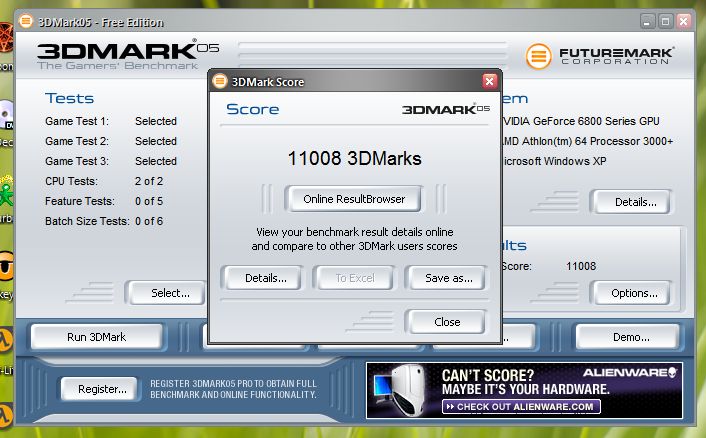
Task: Click the red X of 3DMark Score dialog
Action: click(x=489, y=81)
